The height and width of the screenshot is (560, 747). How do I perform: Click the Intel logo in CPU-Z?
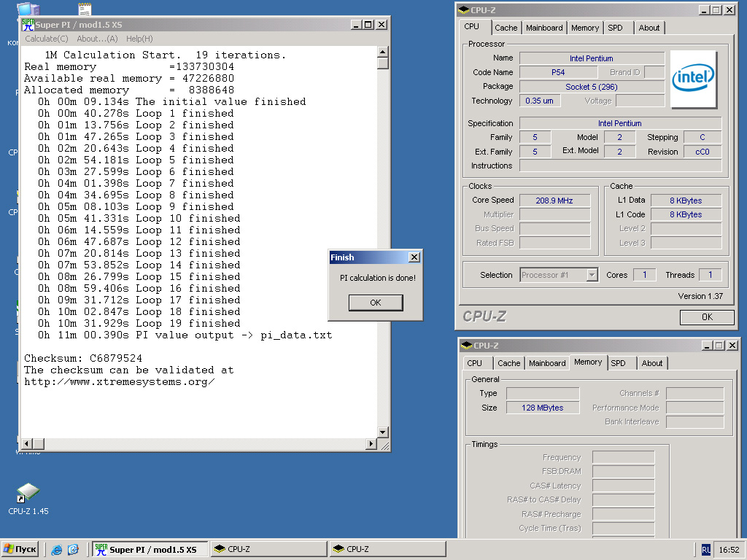693,79
